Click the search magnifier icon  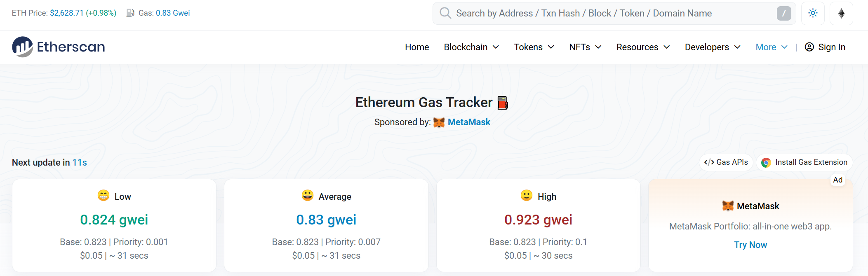[445, 13]
